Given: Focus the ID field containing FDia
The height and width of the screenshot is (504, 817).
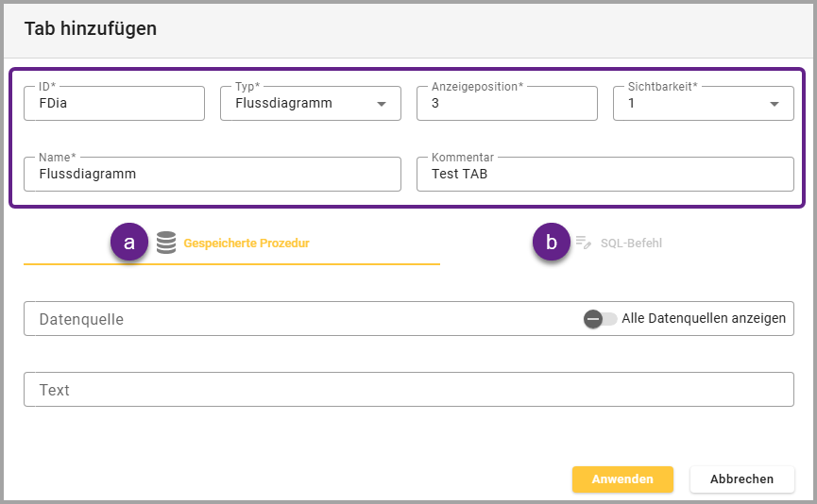Looking at the screenshot, I should click(113, 104).
